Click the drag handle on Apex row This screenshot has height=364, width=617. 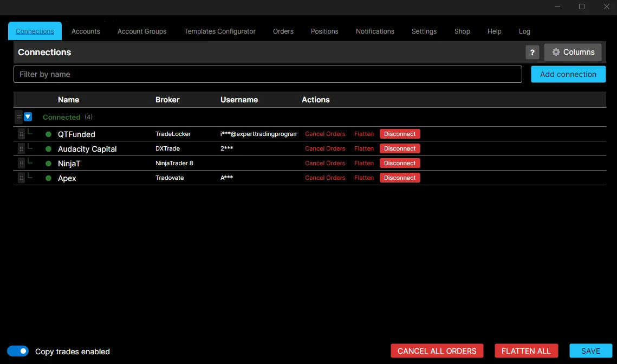click(x=21, y=178)
